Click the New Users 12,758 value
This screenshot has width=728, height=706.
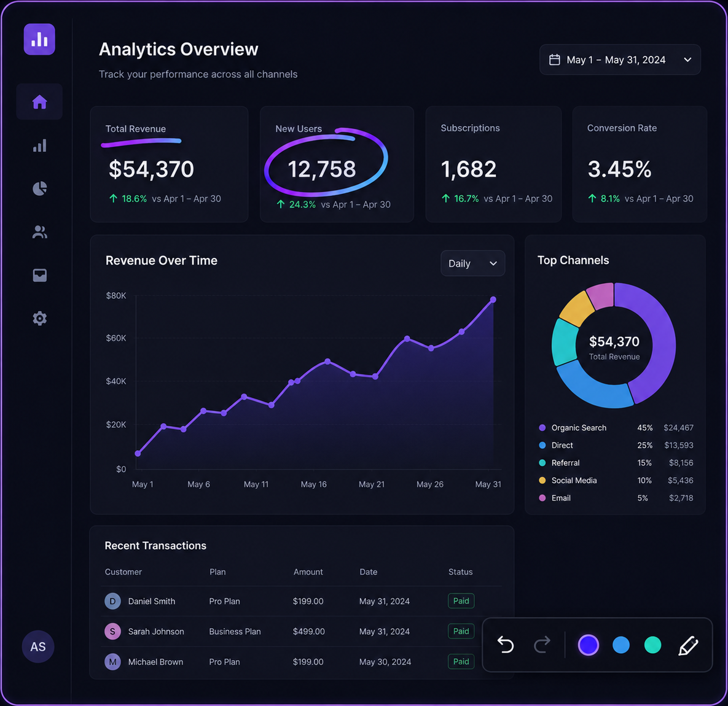[322, 169]
